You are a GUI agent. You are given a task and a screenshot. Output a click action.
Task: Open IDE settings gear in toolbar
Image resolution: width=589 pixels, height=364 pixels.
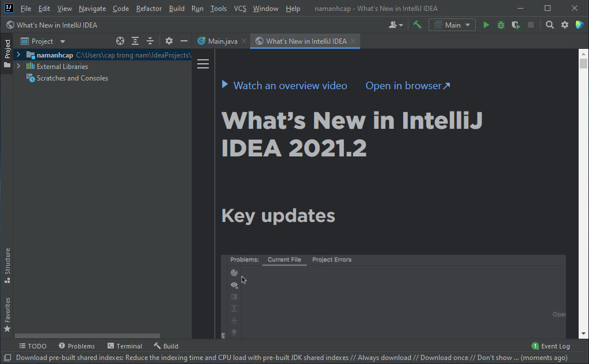[565, 25]
